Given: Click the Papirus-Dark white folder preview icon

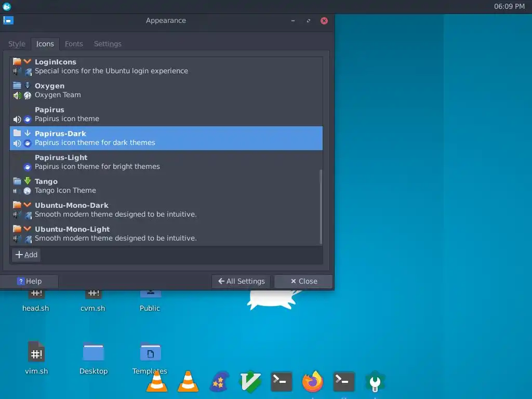Looking at the screenshot, I should [x=17, y=133].
